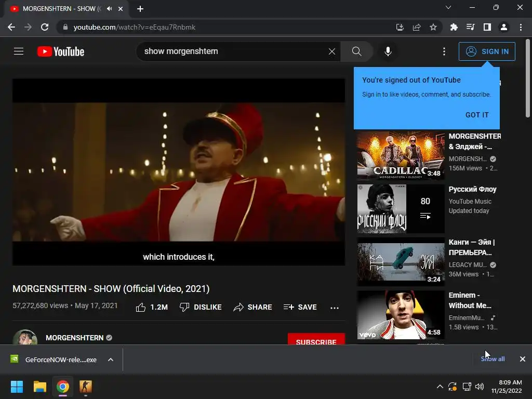This screenshot has height=399, width=532.
Task: Share this page from the address bar
Action: click(417, 27)
